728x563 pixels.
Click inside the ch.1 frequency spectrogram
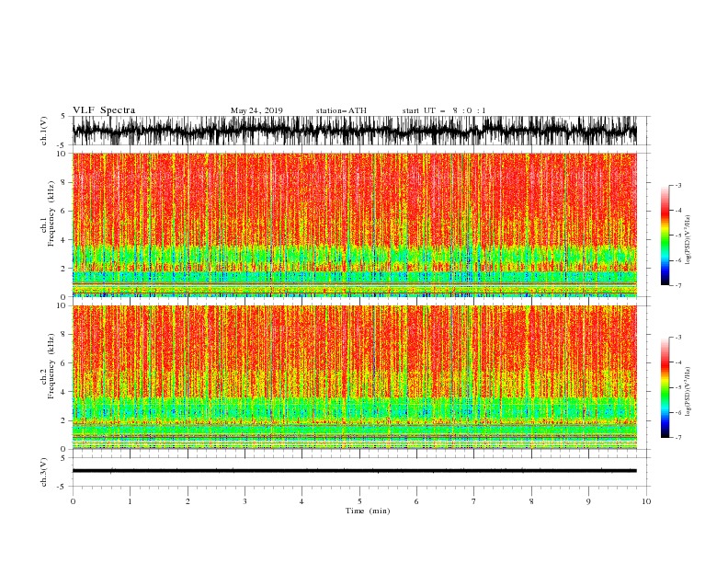(355, 224)
